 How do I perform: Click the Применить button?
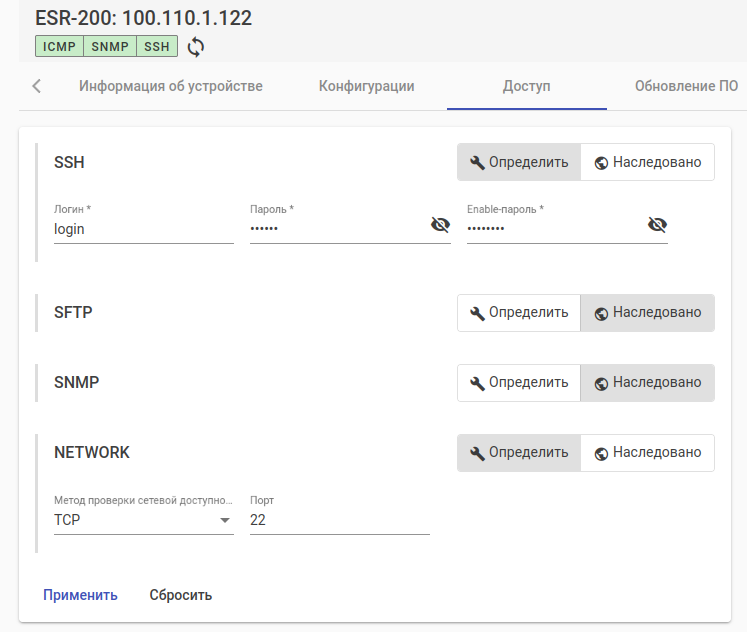pos(80,595)
